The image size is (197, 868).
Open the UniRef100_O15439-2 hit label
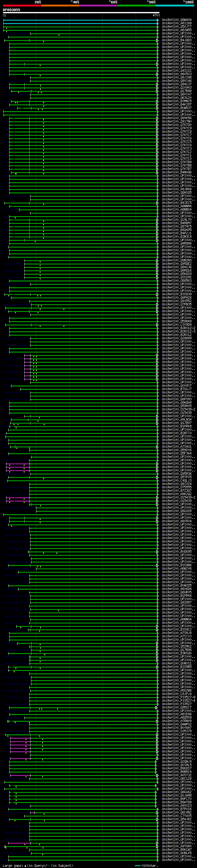(x=179, y=497)
